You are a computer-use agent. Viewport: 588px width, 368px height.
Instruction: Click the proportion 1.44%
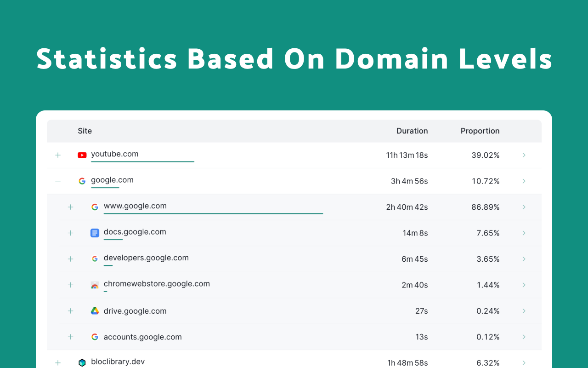click(488, 285)
